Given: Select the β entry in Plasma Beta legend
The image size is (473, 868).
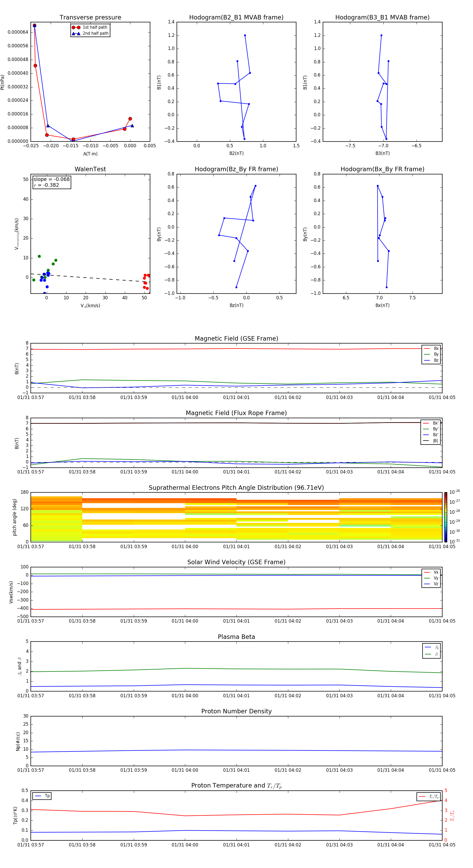Looking at the screenshot, I should (431, 654).
